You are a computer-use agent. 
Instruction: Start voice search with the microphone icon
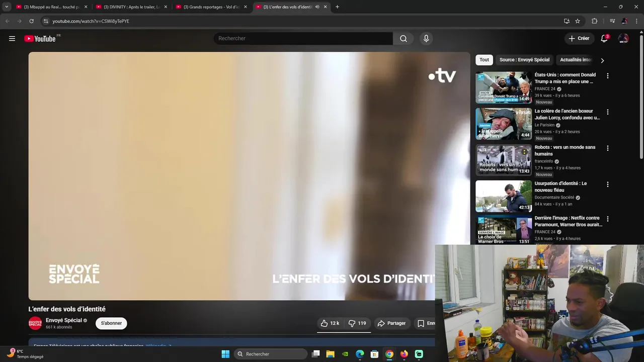click(426, 39)
